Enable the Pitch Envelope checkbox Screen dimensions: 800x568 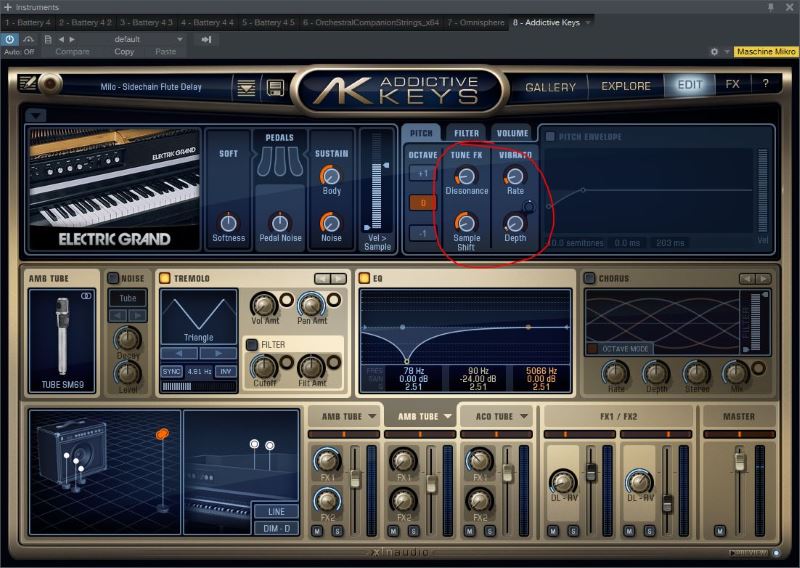551,136
